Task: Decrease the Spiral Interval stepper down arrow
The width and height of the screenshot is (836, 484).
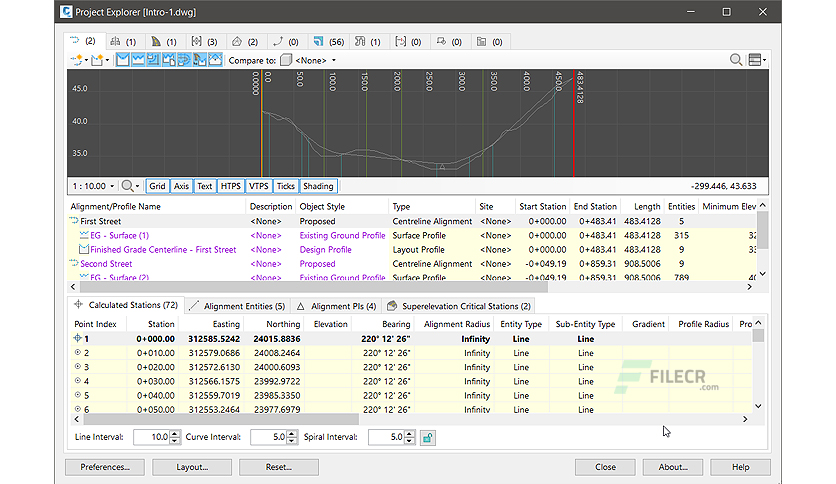Action: (409, 441)
